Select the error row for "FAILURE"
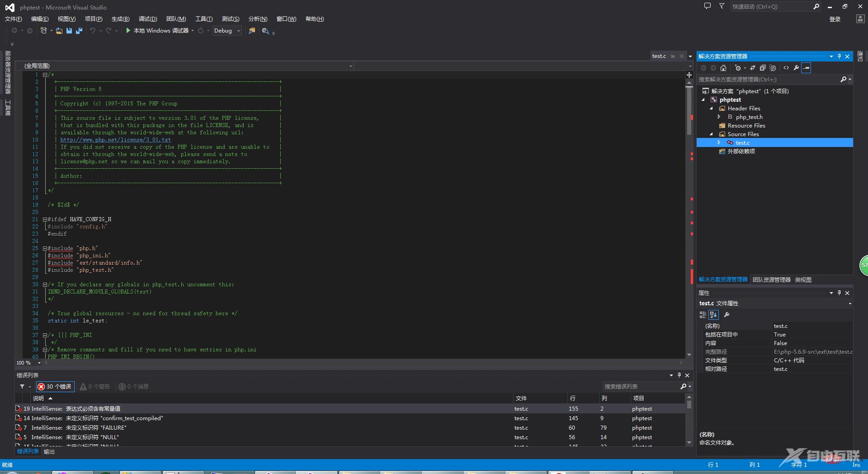868x474 pixels. tap(350, 428)
